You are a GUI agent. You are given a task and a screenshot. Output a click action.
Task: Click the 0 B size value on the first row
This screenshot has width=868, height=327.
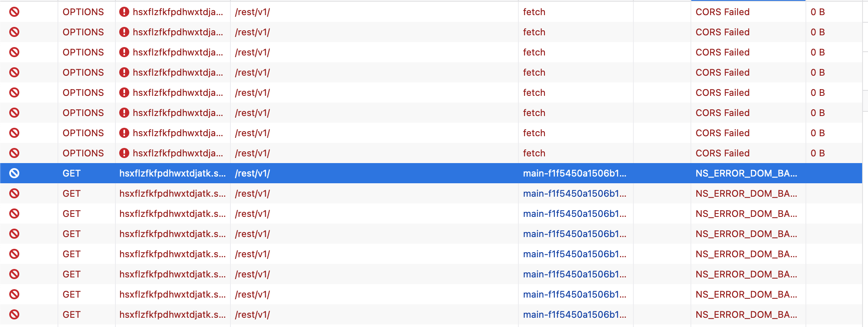click(x=818, y=12)
